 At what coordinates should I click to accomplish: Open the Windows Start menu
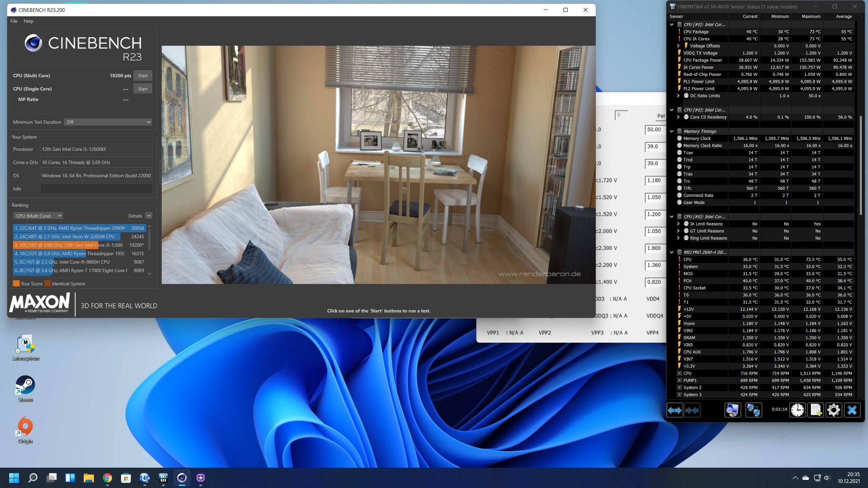14,478
